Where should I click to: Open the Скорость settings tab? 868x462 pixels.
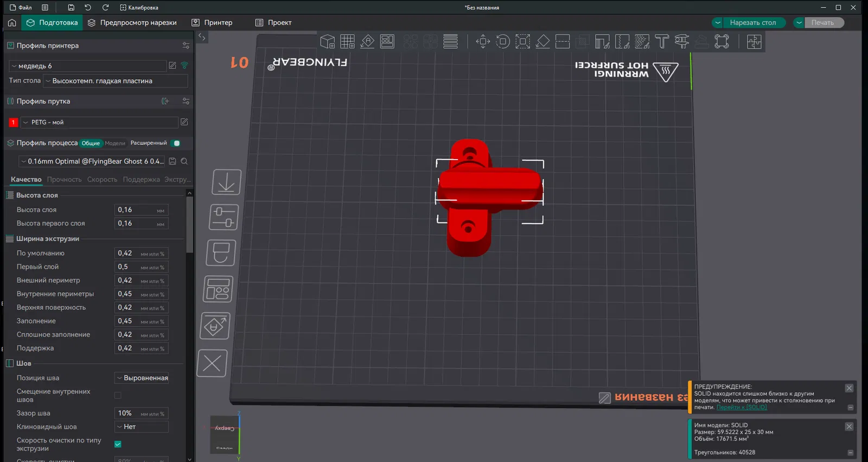pos(102,180)
